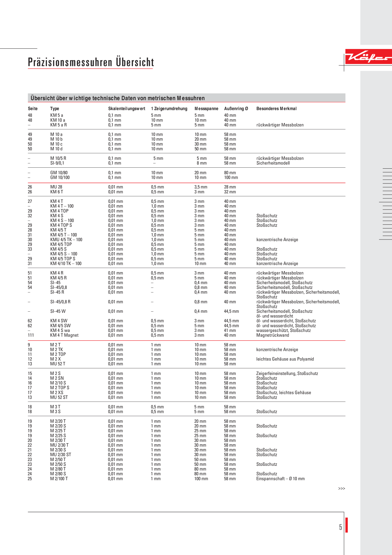The width and height of the screenshot is (392, 555).
Task: Click the wassergeschützt, Stoßschutz feature
Action: tap(284, 330)
